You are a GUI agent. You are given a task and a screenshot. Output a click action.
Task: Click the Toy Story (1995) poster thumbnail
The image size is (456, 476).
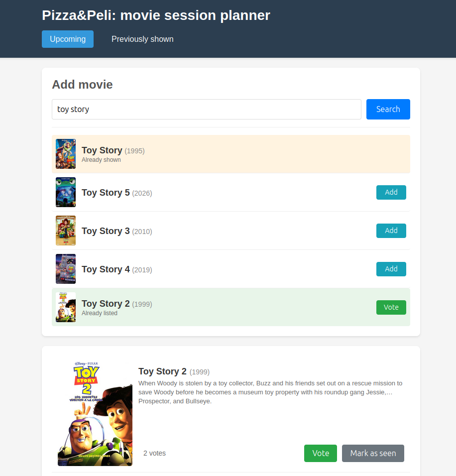click(66, 153)
